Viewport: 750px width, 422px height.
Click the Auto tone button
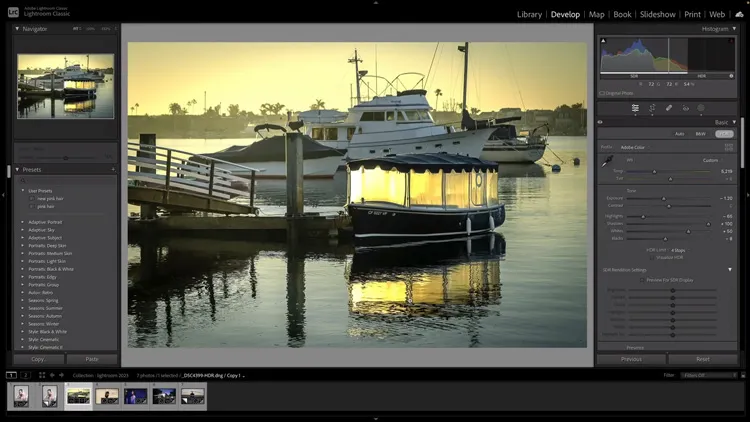(x=679, y=134)
